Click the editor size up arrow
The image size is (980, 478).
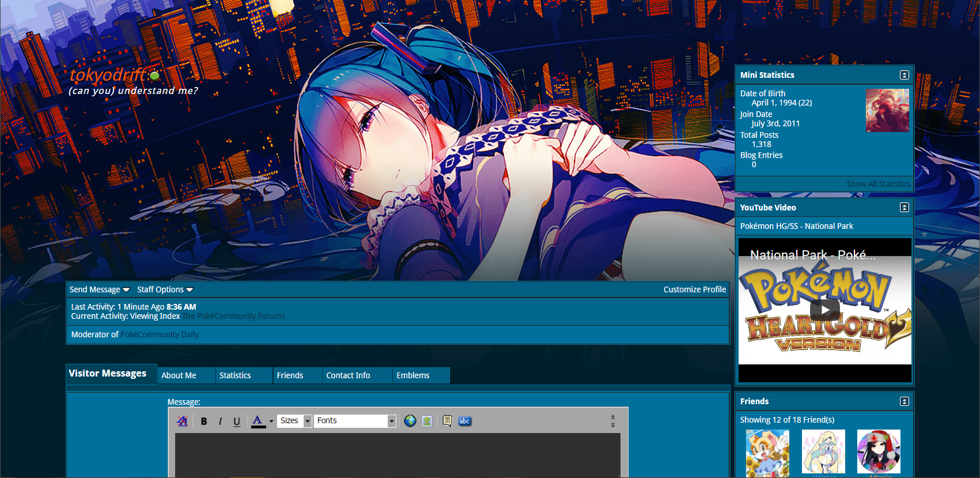click(x=613, y=417)
